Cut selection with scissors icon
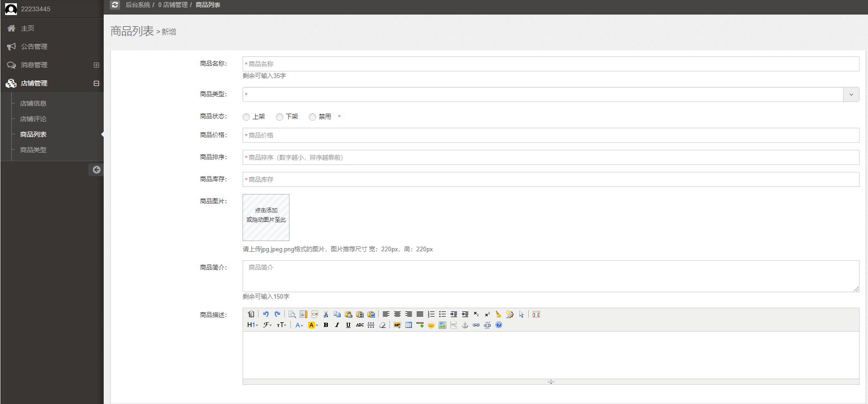868x404 pixels. coord(326,314)
